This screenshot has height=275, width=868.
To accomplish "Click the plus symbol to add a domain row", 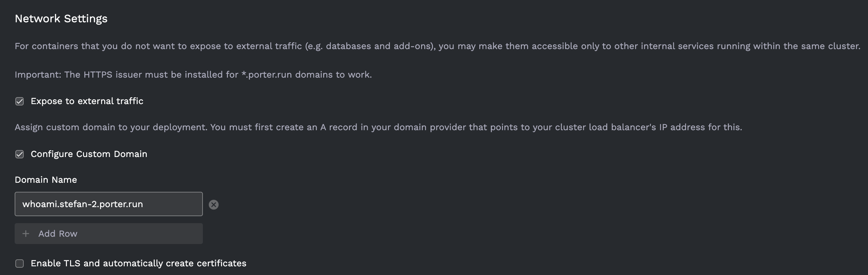I will [x=26, y=234].
